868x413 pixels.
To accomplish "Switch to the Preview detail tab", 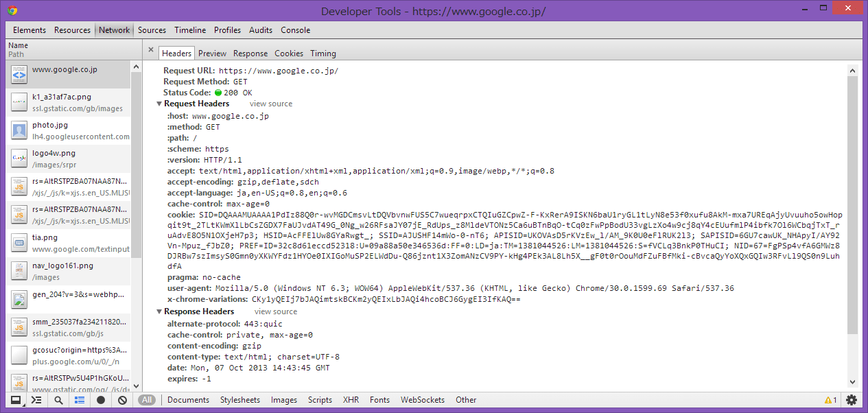I will tap(213, 54).
